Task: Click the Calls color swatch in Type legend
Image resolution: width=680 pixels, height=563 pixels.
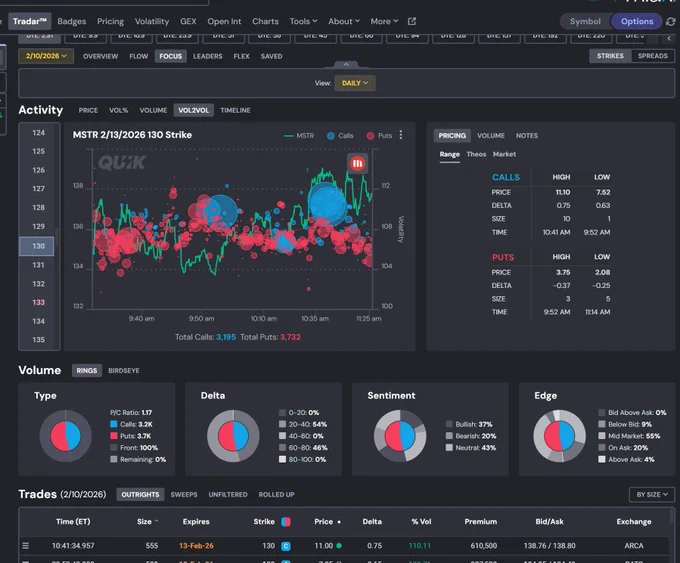Action: tap(114, 424)
